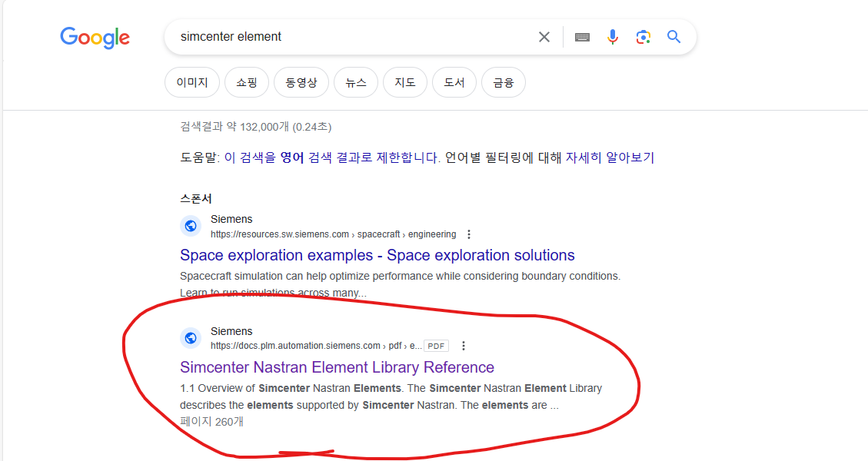Click the PDF badge next to docs.plm URL
The width and height of the screenshot is (868, 461).
(x=436, y=346)
